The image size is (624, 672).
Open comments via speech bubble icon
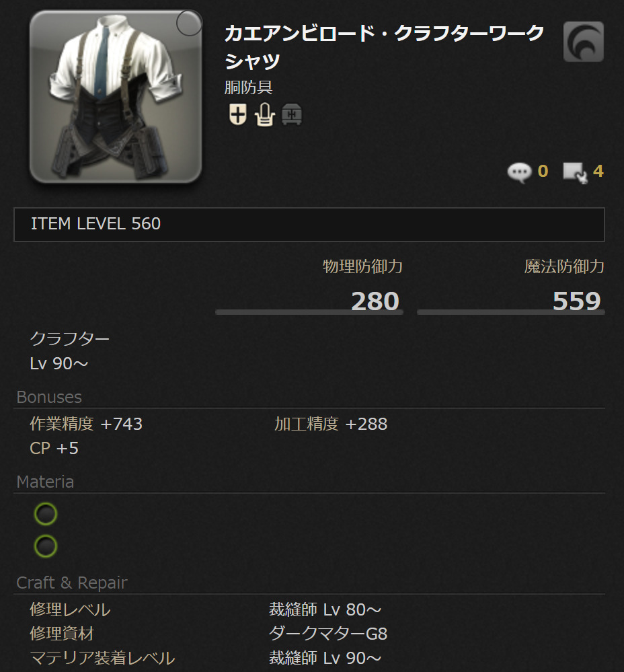[x=519, y=172]
